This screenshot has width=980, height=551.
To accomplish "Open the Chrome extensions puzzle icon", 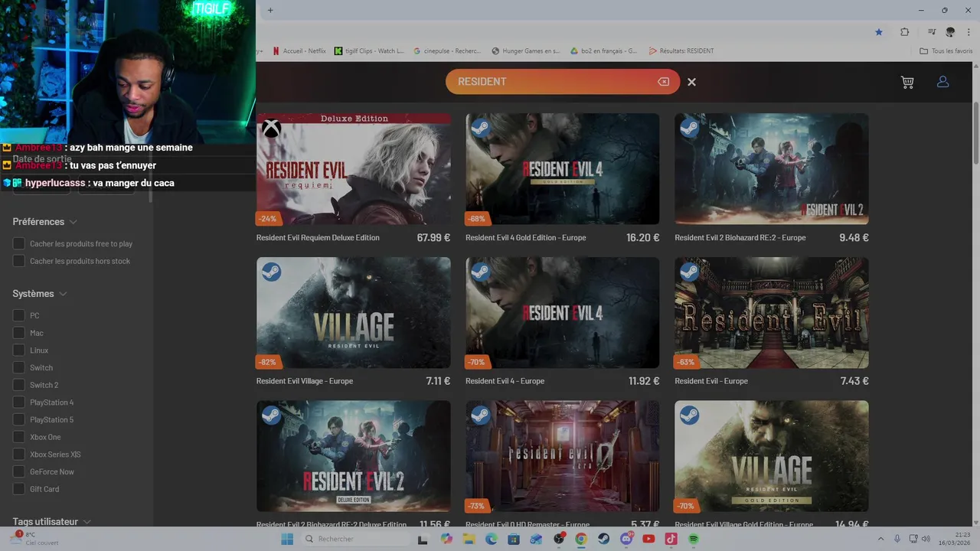I will 904,32.
